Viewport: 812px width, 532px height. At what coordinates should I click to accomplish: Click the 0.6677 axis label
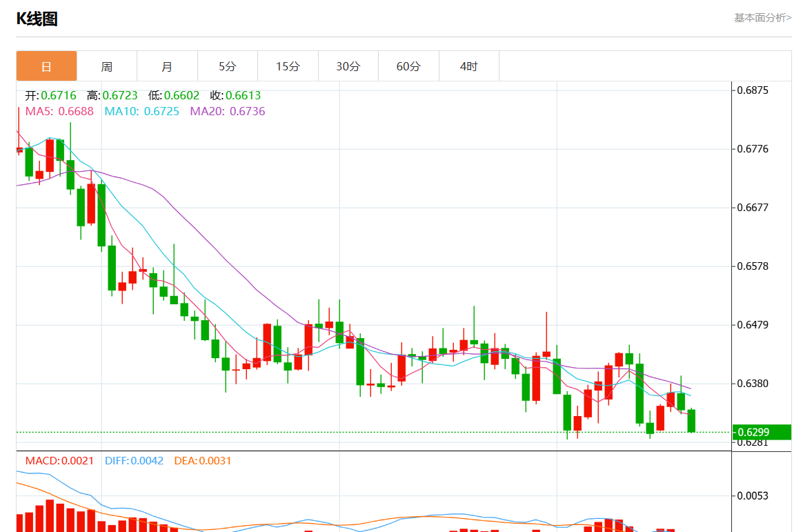753,208
